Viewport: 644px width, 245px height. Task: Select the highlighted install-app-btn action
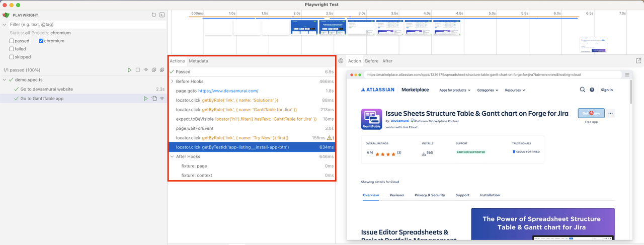(x=252, y=147)
